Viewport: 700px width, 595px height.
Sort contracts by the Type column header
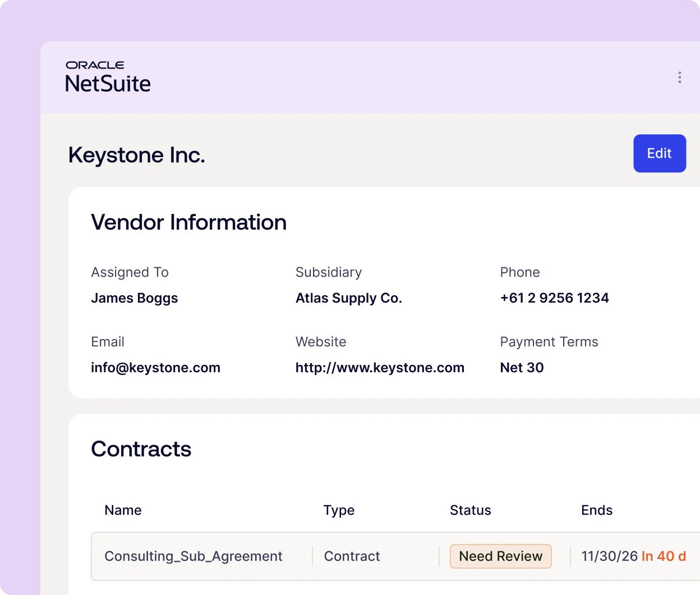[x=339, y=511]
